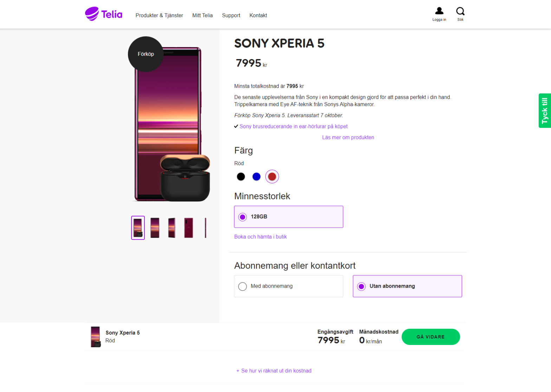
Task: Pick the black color swatch
Action: coord(241,177)
